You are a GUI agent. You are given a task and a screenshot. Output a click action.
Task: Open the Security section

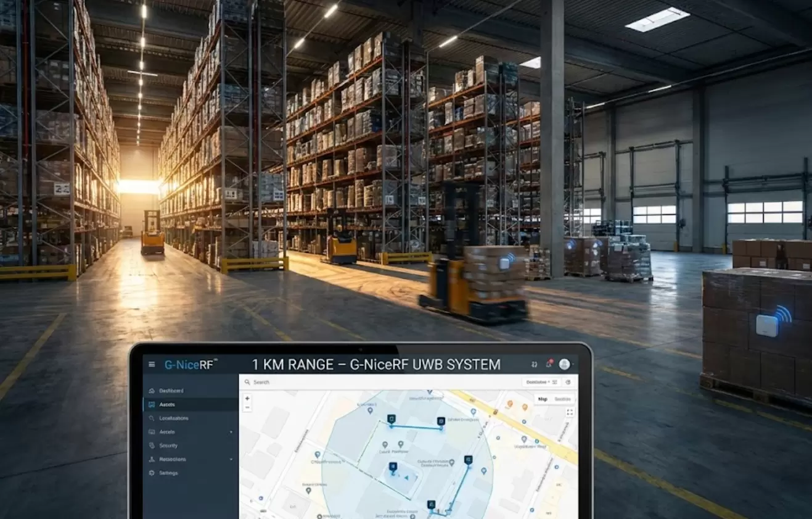click(168, 446)
